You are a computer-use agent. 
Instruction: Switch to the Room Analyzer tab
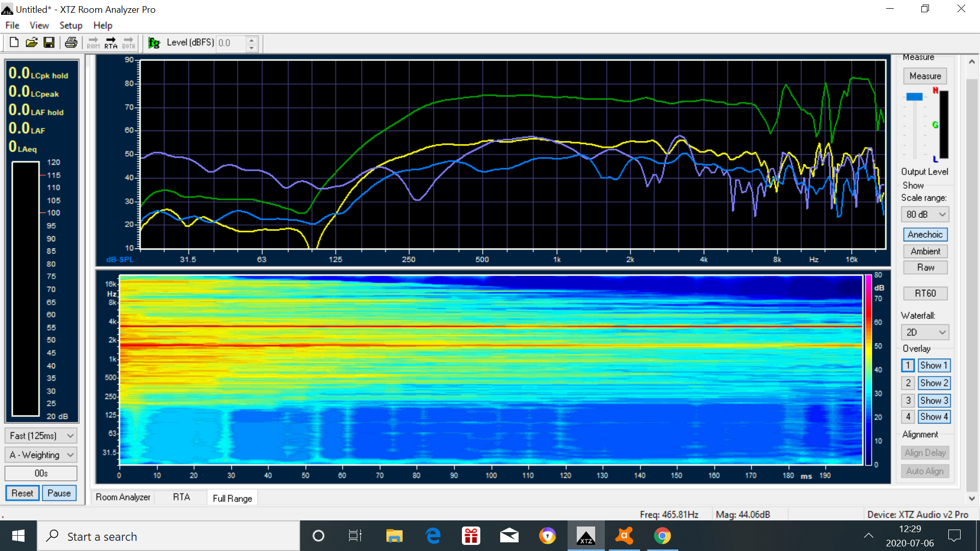[123, 497]
